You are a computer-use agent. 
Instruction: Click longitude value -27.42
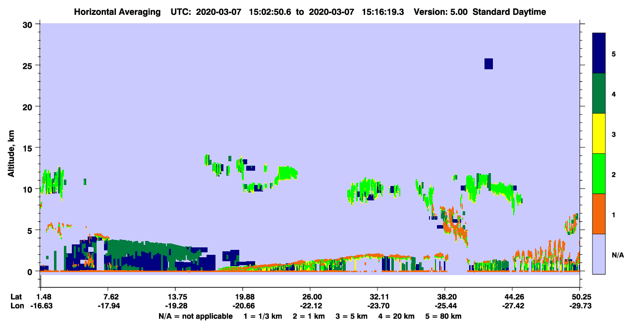coord(512,306)
